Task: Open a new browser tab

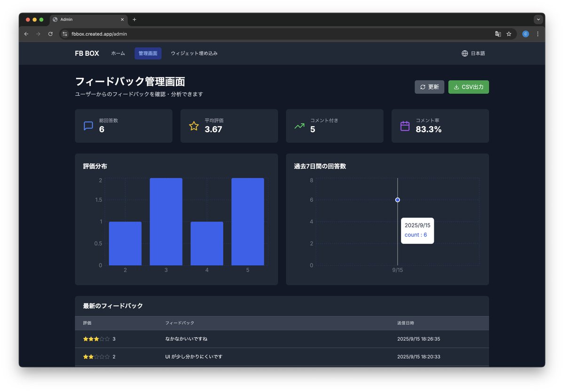Action: [x=134, y=20]
